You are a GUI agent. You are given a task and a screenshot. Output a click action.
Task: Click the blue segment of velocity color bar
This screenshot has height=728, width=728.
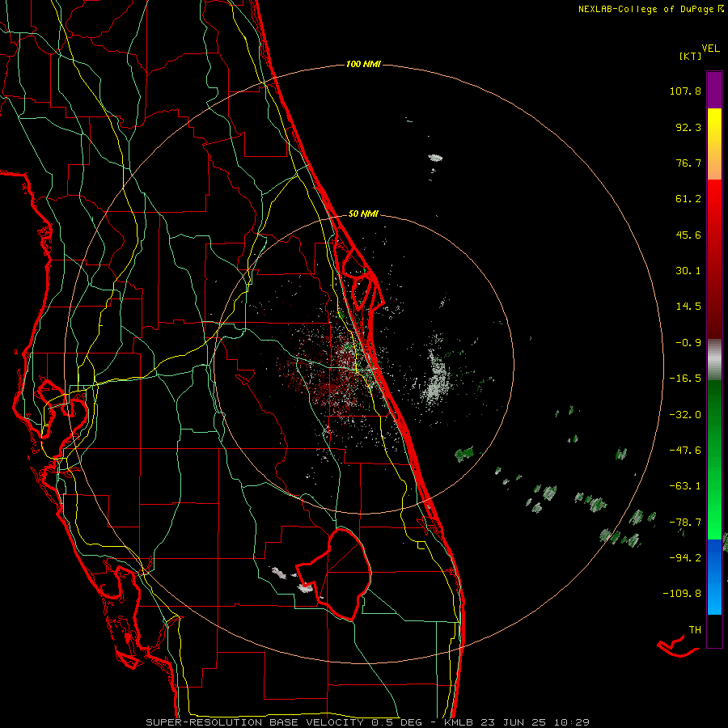tap(714, 577)
